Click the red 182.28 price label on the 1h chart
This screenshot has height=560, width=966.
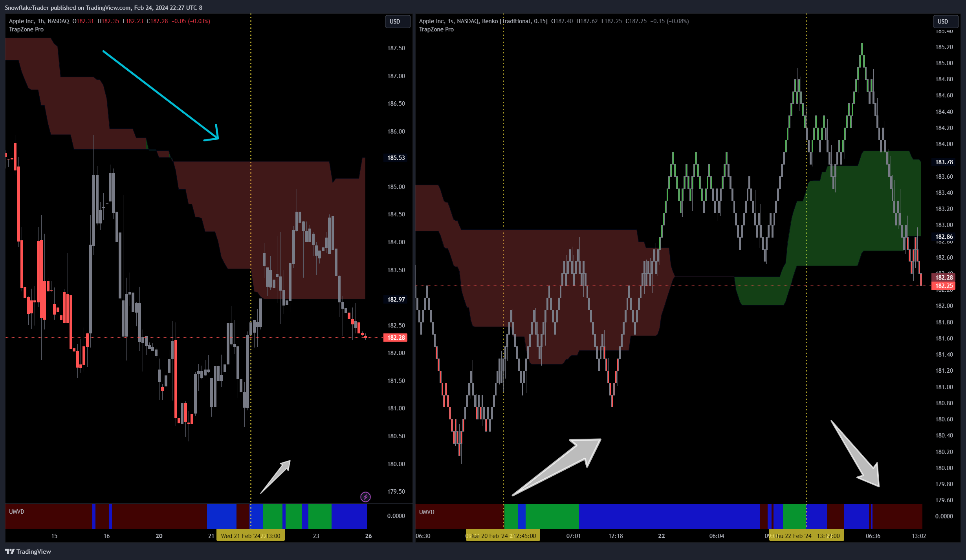point(396,337)
